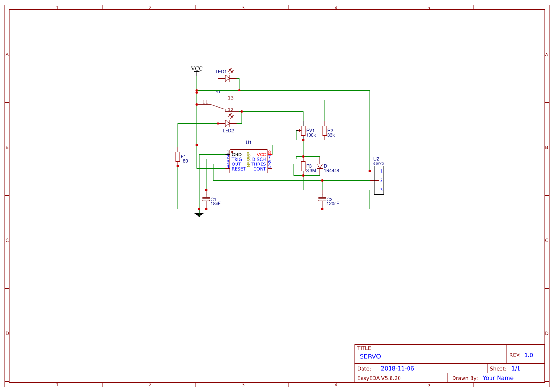Select the R3 resistor symbol
This screenshot has height=392, width=554.
[x=303, y=166]
